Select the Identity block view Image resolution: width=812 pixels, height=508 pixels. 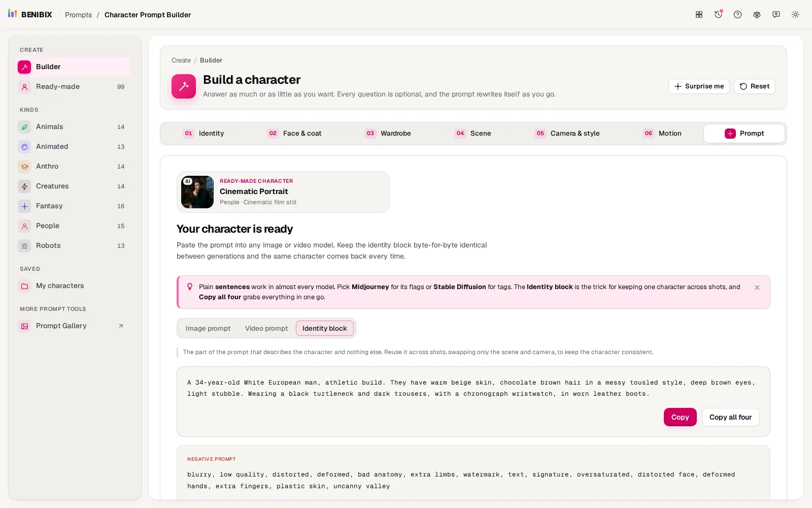pos(325,329)
